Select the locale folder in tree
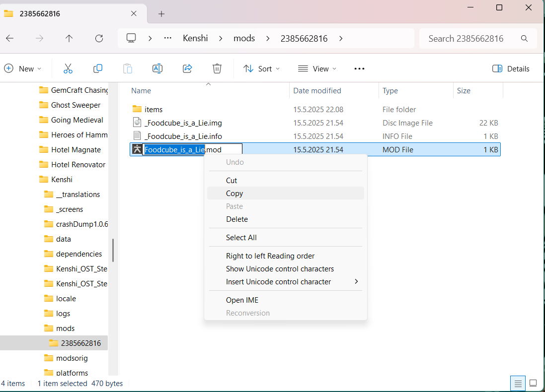545x392 pixels. click(66, 299)
